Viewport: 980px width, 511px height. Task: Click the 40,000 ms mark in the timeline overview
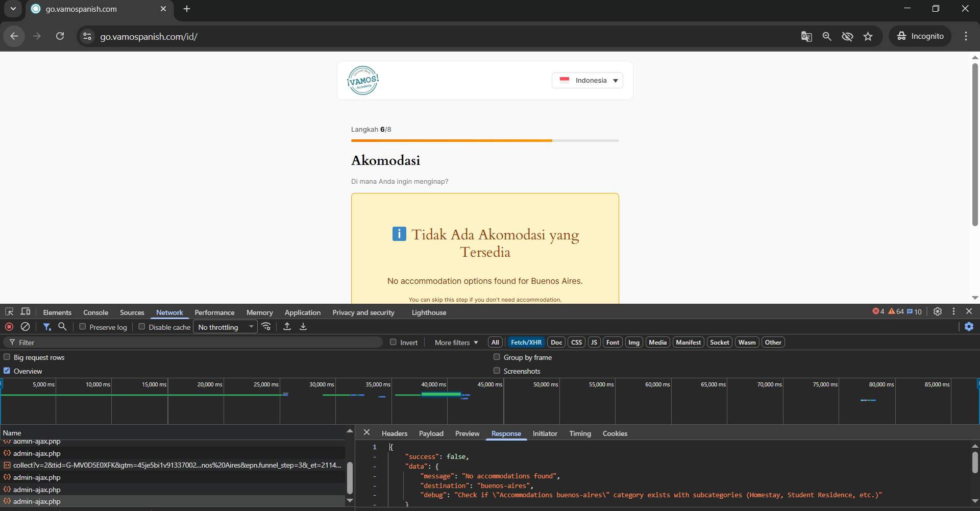pos(433,384)
